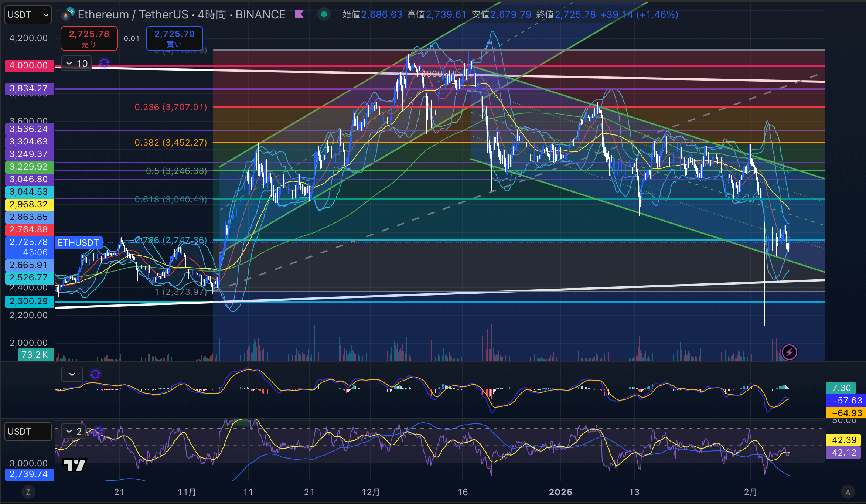Click the RSI value 42.12 label

844,453
